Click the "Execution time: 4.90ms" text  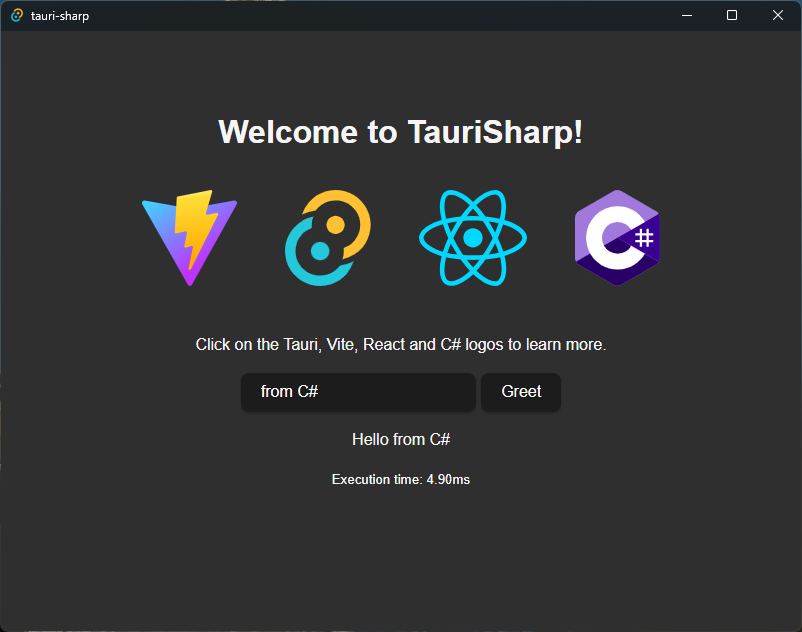pos(401,480)
